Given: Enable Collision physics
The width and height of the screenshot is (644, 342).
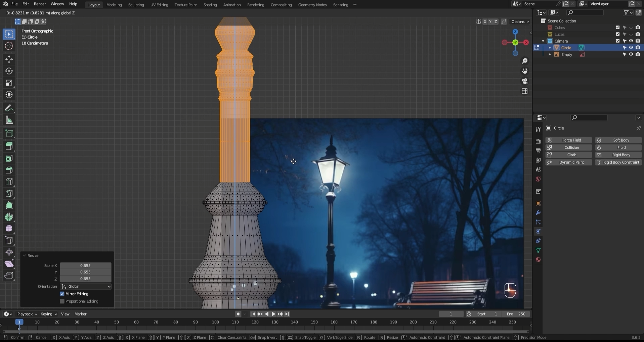Looking at the screenshot, I should pos(569,148).
